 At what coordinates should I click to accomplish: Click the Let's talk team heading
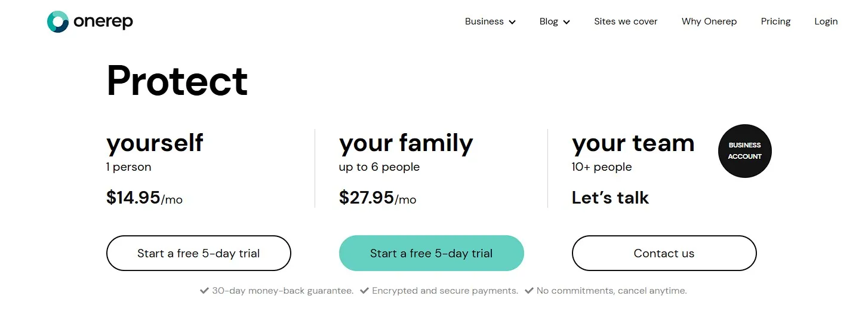tap(610, 198)
